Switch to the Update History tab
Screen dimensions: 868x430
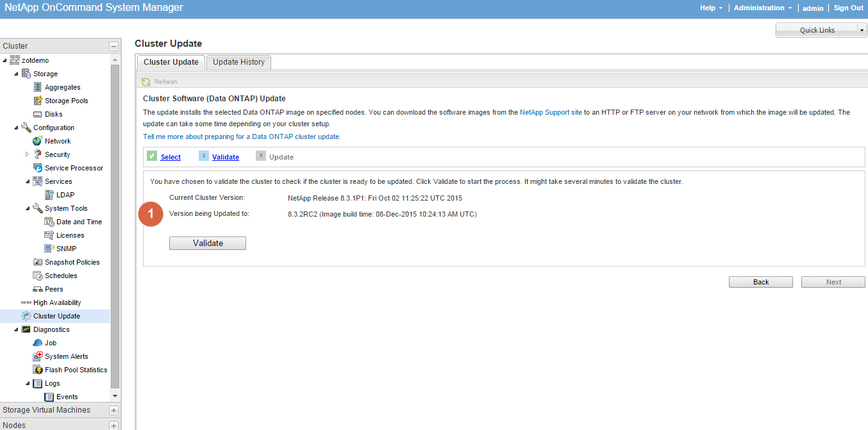pos(238,62)
